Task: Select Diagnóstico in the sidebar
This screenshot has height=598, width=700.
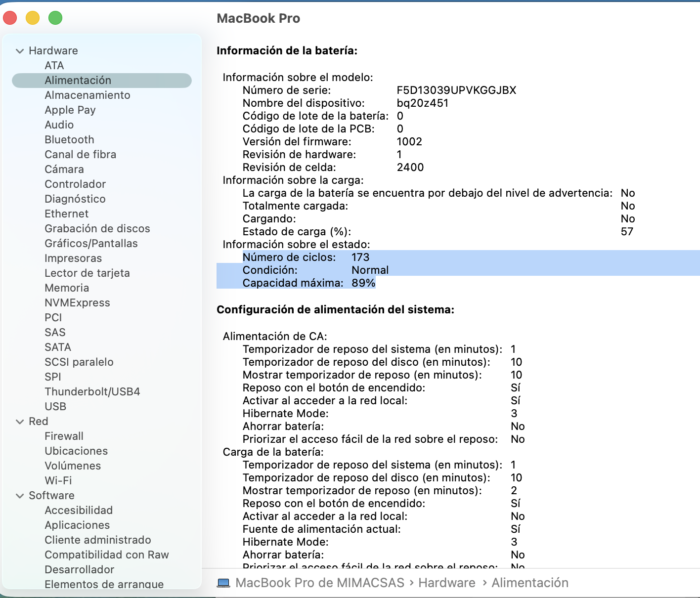Action: pos(75,199)
